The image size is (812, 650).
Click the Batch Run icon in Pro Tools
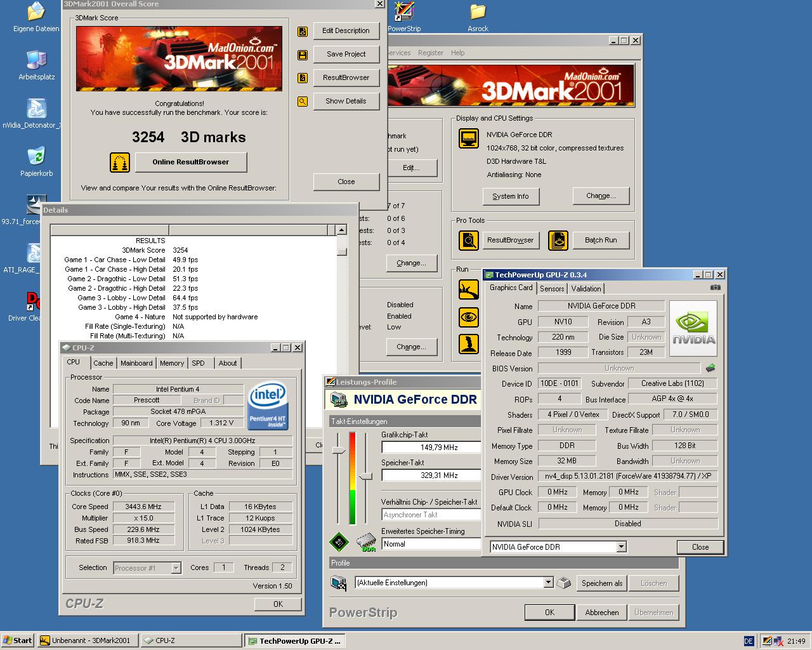tap(558, 241)
